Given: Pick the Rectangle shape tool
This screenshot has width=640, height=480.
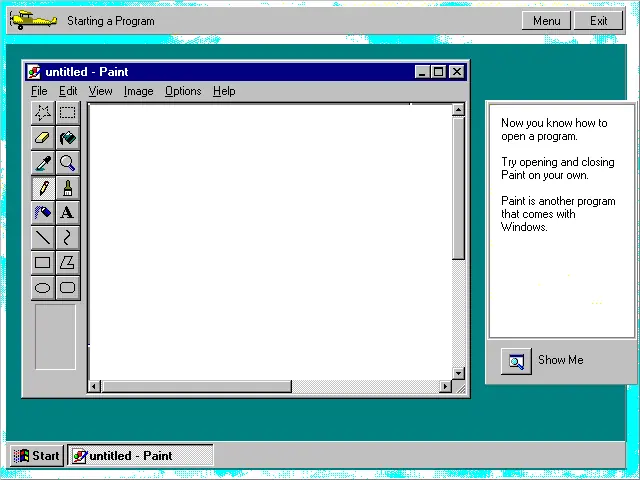Looking at the screenshot, I should tap(43, 262).
